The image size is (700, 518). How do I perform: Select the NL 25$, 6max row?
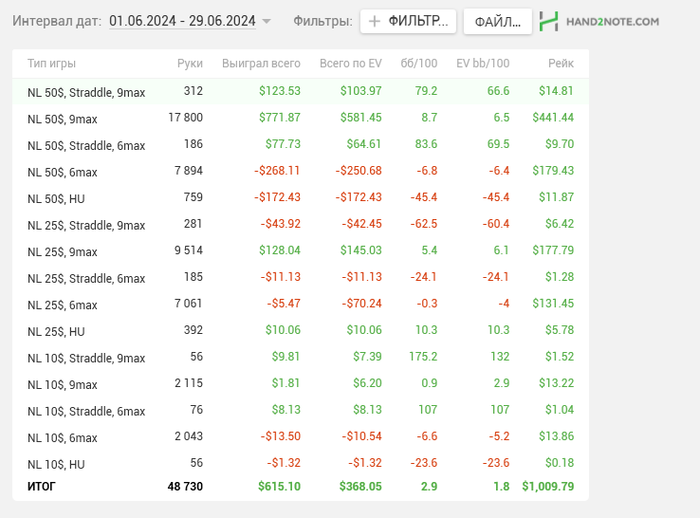[x=300, y=304]
